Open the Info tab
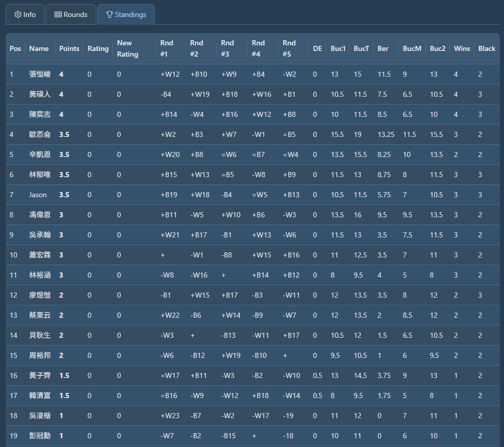 (25, 14)
